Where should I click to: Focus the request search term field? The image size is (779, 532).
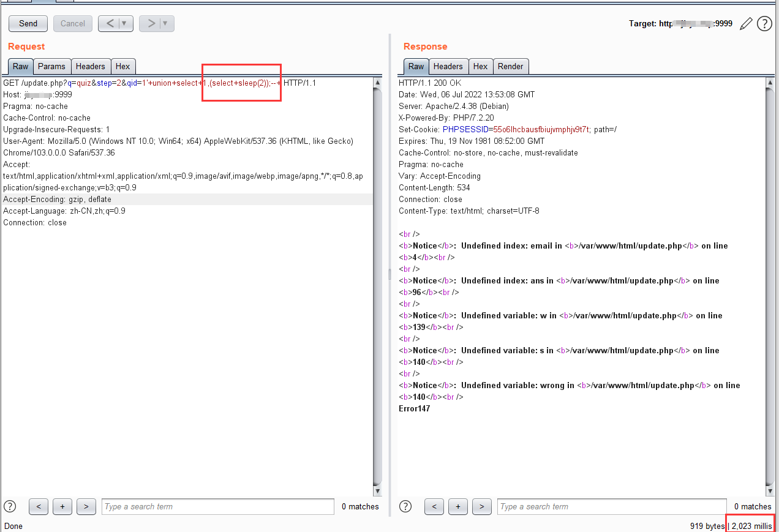coord(218,506)
